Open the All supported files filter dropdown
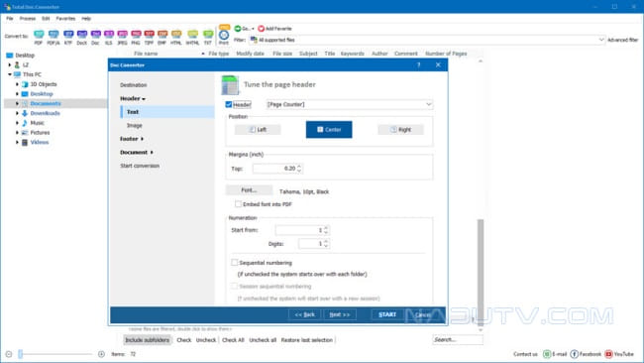Viewport: 644px width, 363px height. (600, 40)
